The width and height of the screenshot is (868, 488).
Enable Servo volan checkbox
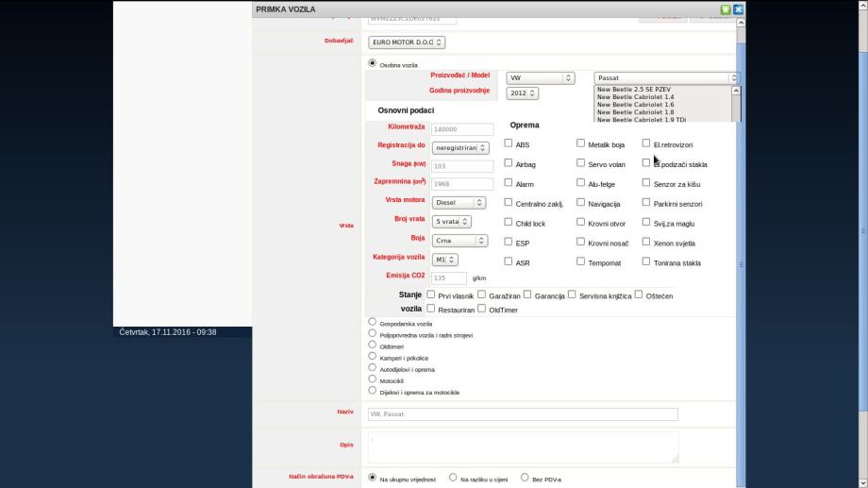coord(580,163)
